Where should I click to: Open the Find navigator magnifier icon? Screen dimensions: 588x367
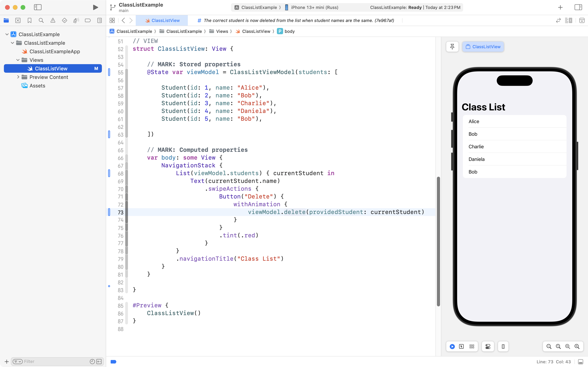tap(41, 20)
